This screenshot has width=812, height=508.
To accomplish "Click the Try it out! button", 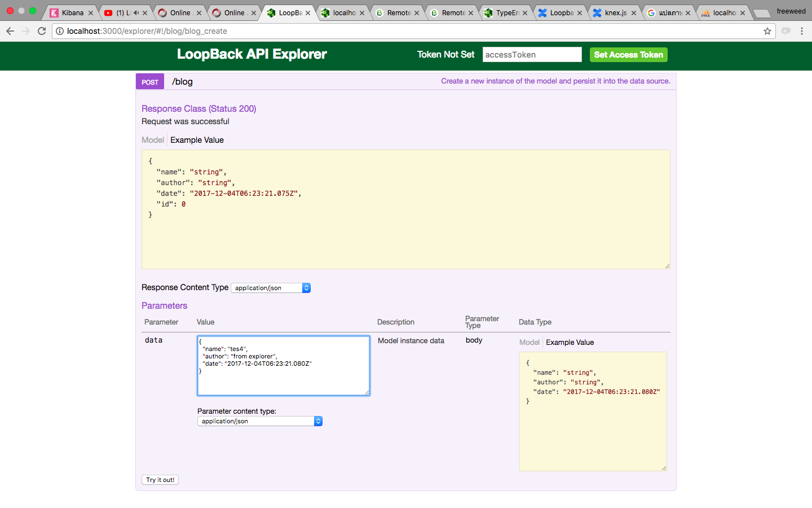I will (160, 480).
